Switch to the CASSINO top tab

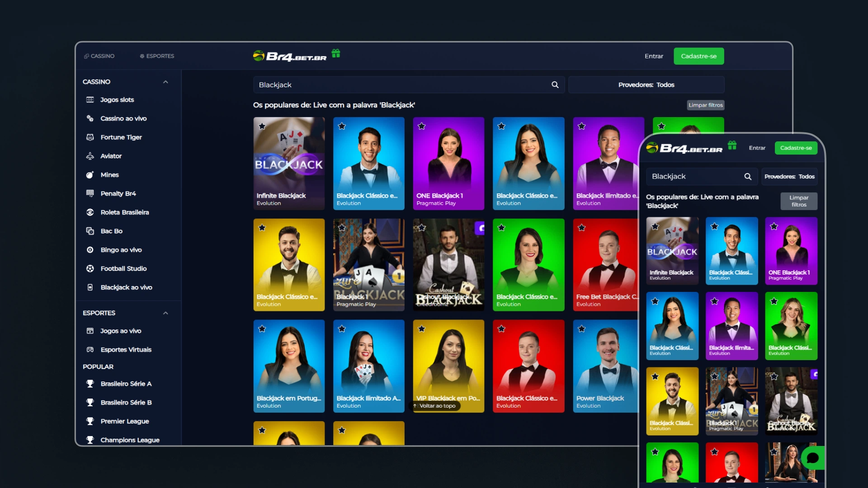(x=99, y=56)
